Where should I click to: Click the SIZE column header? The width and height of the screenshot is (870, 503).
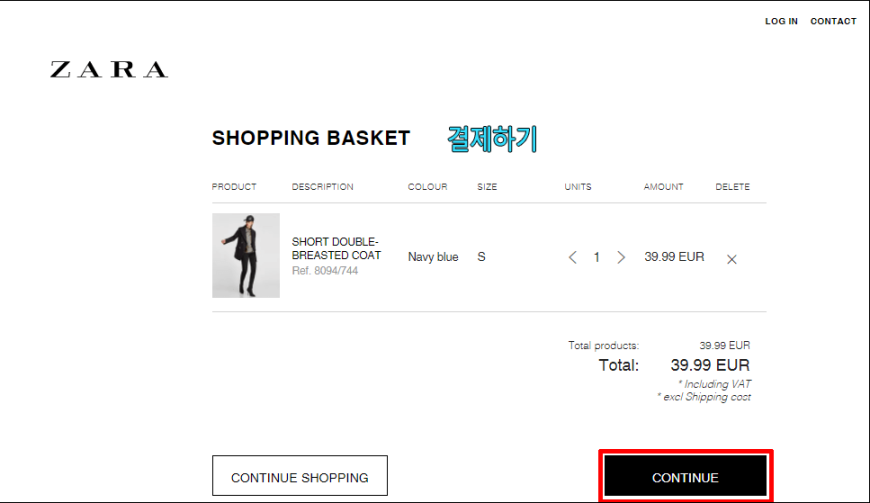[x=487, y=187]
